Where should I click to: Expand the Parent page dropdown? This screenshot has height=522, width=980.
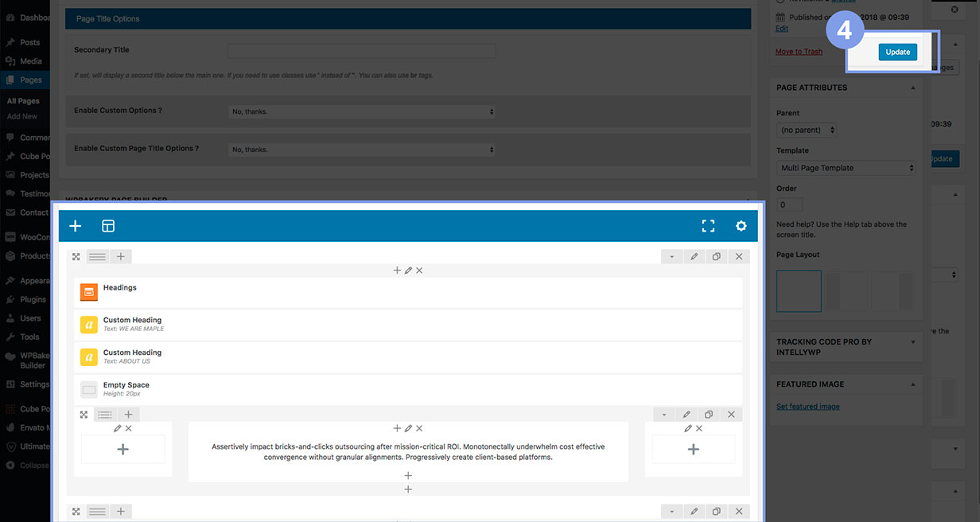(x=807, y=130)
